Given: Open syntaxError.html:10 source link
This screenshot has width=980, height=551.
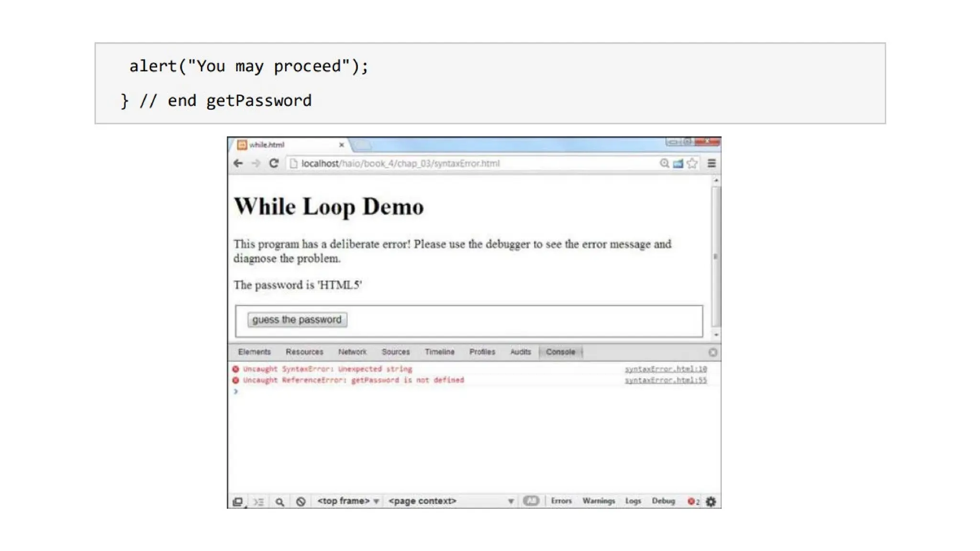Looking at the screenshot, I should [666, 369].
